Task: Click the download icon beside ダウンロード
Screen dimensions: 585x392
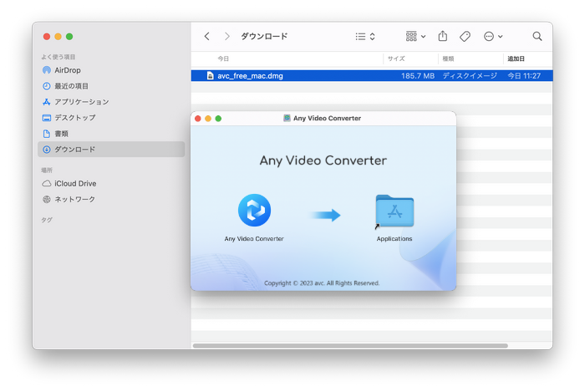Action: coord(47,149)
